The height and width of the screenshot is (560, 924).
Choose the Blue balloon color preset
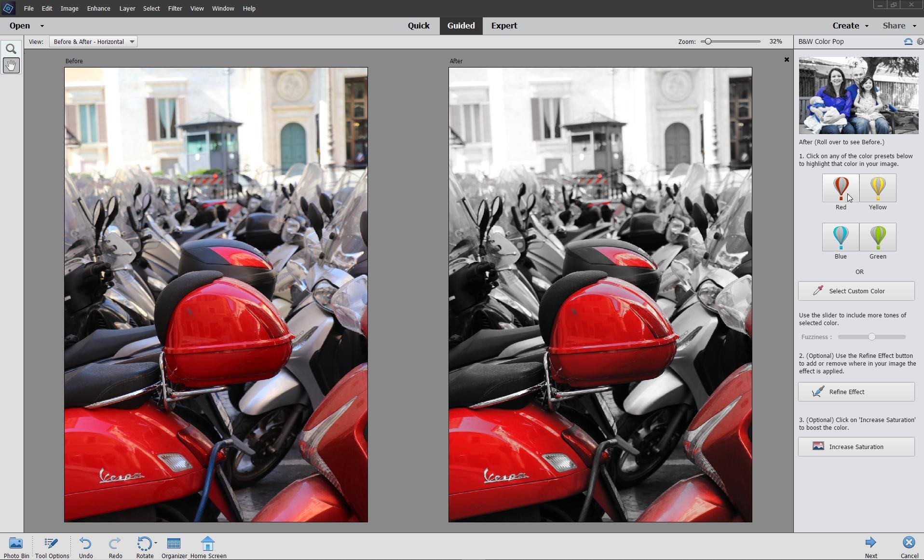(841, 237)
